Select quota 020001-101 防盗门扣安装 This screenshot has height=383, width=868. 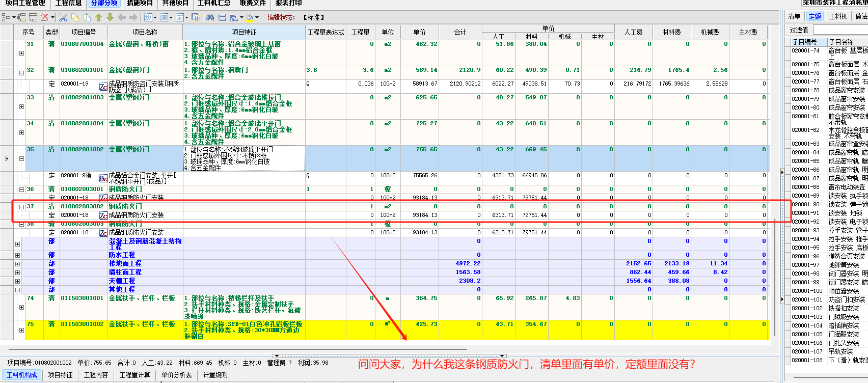829,299
